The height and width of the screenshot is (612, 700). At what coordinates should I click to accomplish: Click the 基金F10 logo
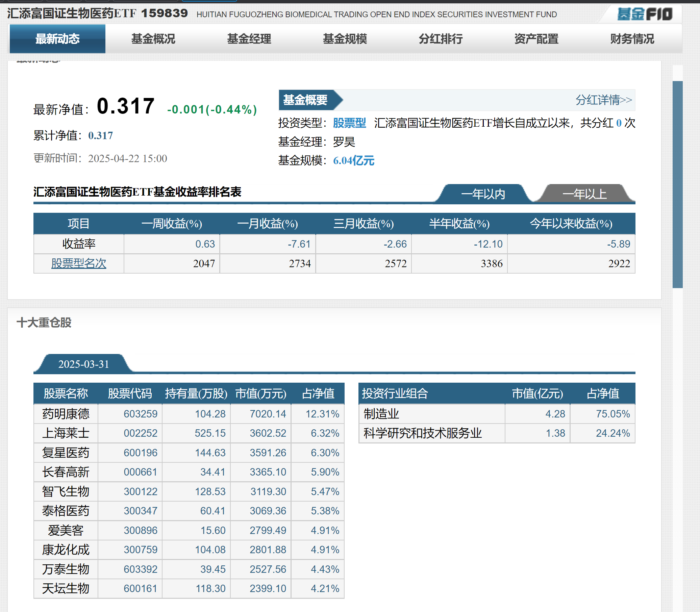click(644, 14)
